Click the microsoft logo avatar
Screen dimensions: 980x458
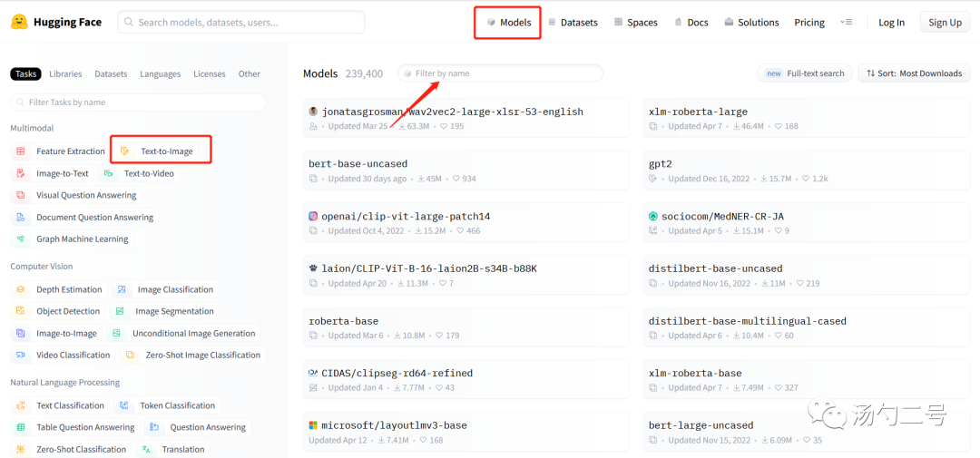coord(313,425)
